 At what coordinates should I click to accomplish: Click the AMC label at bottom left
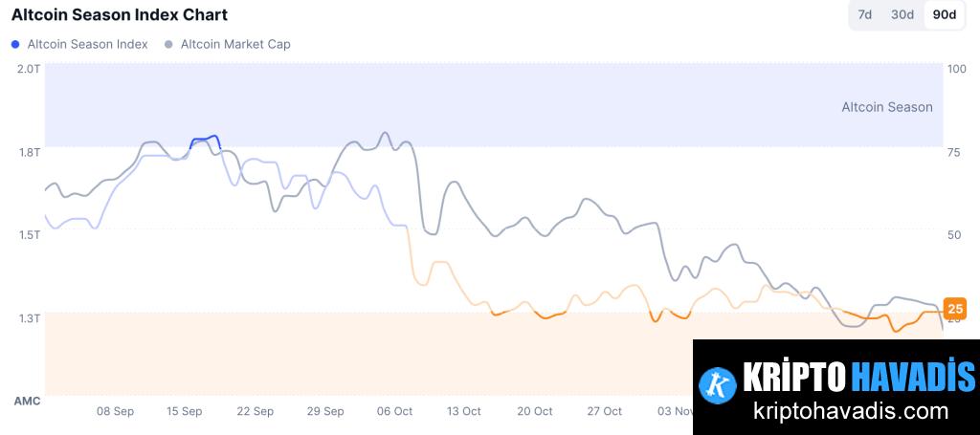(x=27, y=401)
